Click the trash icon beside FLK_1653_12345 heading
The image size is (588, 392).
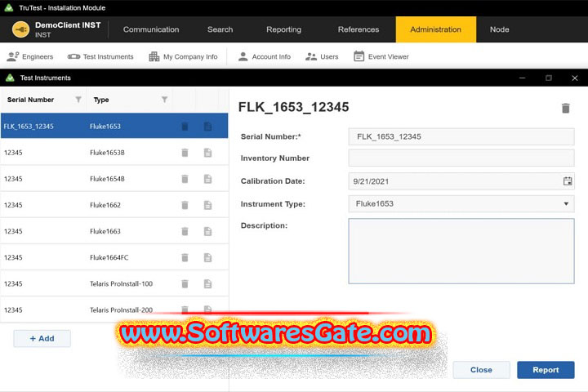(565, 108)
